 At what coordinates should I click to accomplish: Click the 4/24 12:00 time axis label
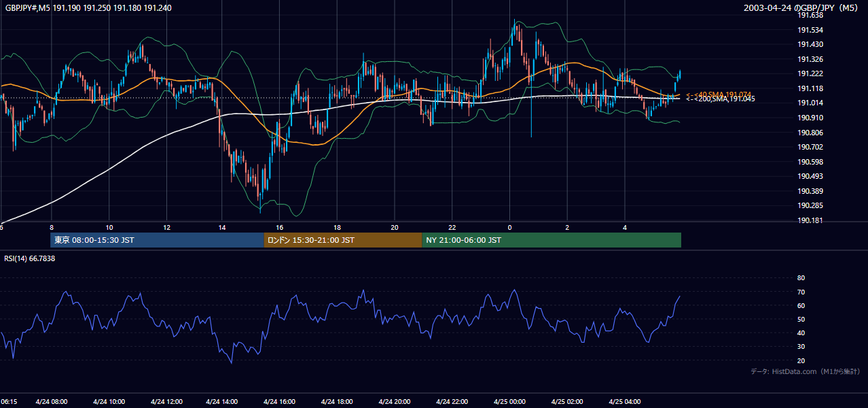[166, 402]
